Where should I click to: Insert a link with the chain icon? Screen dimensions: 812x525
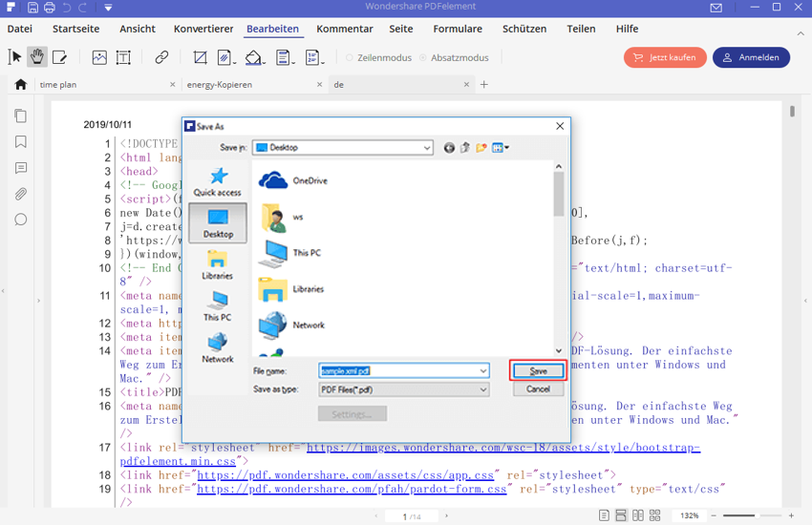click(161, 57)
